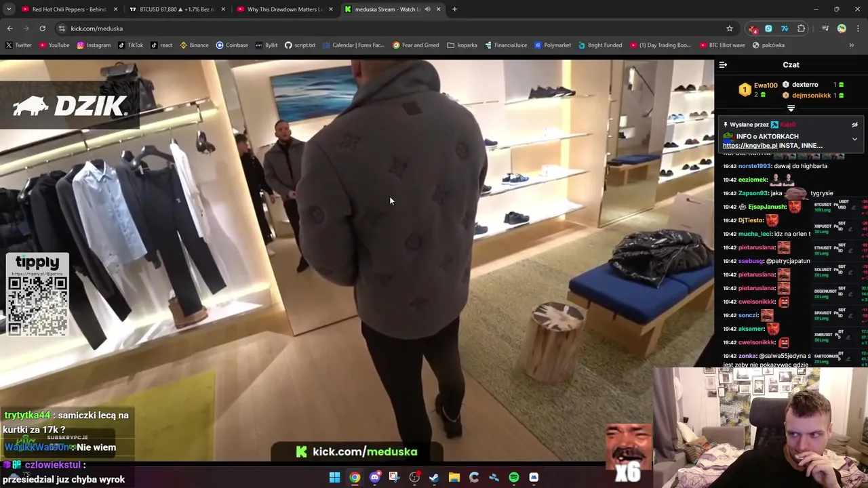Viewport: 868px width, 488px height.
Task: Open Discord from the taskbar
Action: pos(374,477)
